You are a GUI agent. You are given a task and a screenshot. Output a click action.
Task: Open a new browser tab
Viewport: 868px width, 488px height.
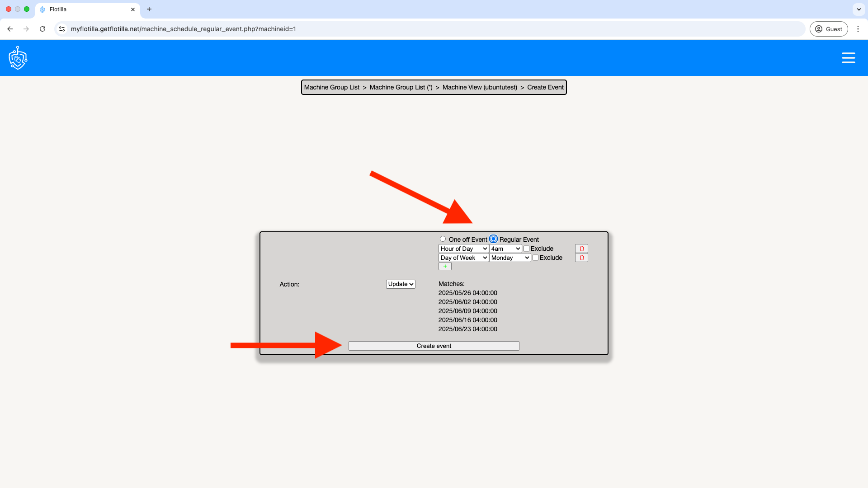point(149,9)
